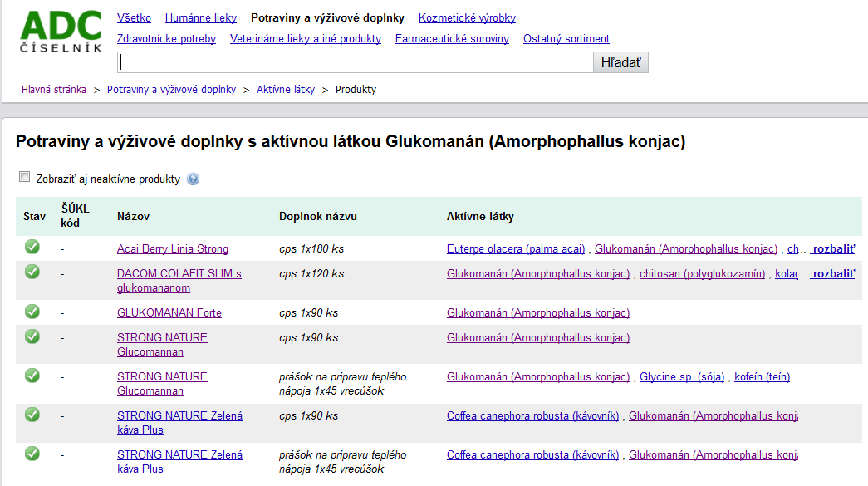Click the green status icon for Acai Berry Linia Strong
Image resolution: width=868 pixels, height=486 pixels.
tap(32, 247)
